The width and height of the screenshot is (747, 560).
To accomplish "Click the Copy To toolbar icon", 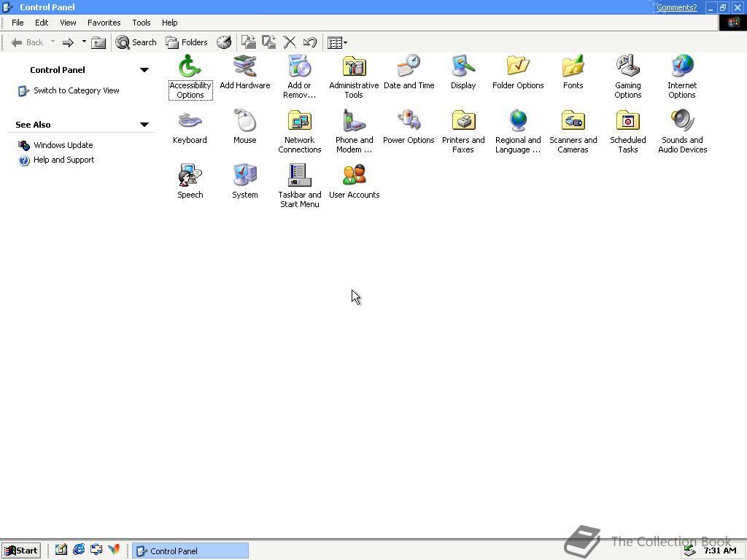I will point(269,42).
